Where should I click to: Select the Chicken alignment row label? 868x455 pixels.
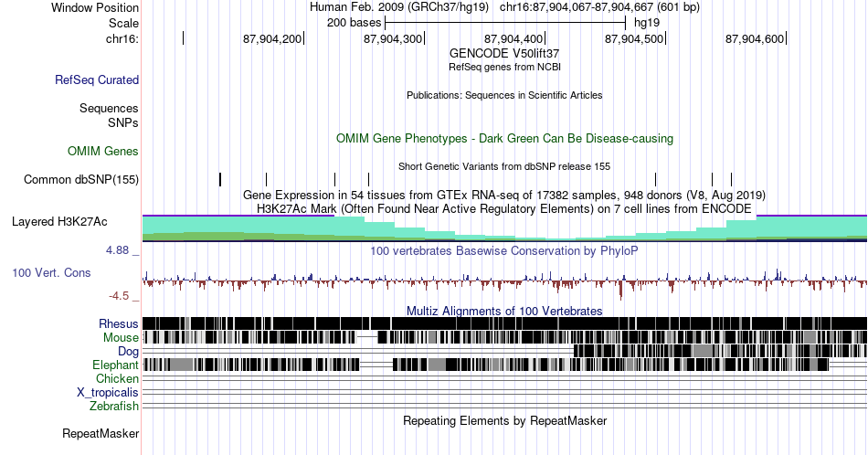point(117,378)
